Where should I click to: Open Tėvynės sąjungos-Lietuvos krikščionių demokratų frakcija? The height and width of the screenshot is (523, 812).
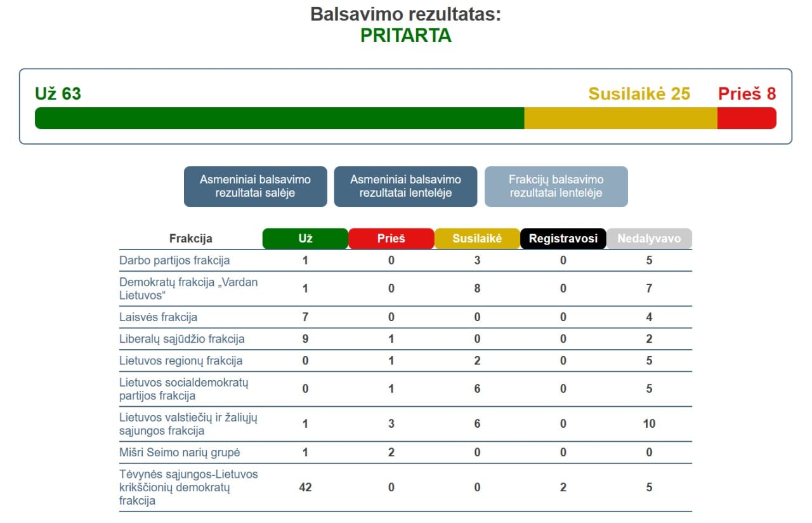coord(188,487)
